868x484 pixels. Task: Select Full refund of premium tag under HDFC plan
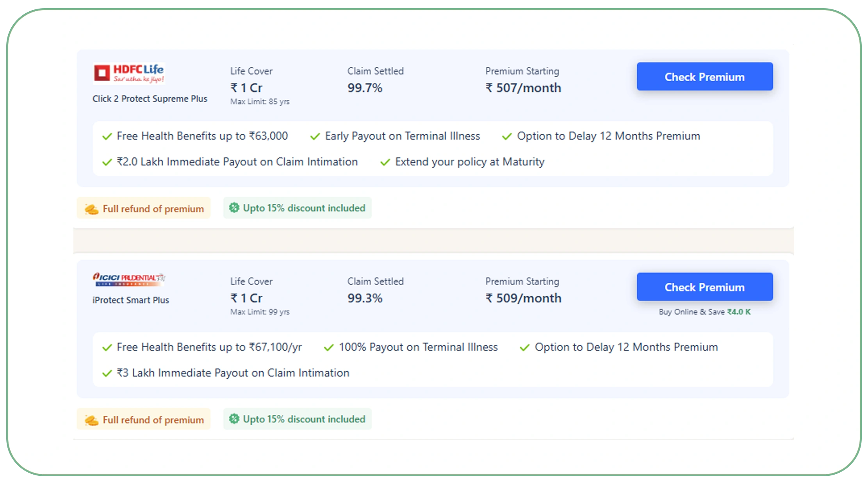144,208
